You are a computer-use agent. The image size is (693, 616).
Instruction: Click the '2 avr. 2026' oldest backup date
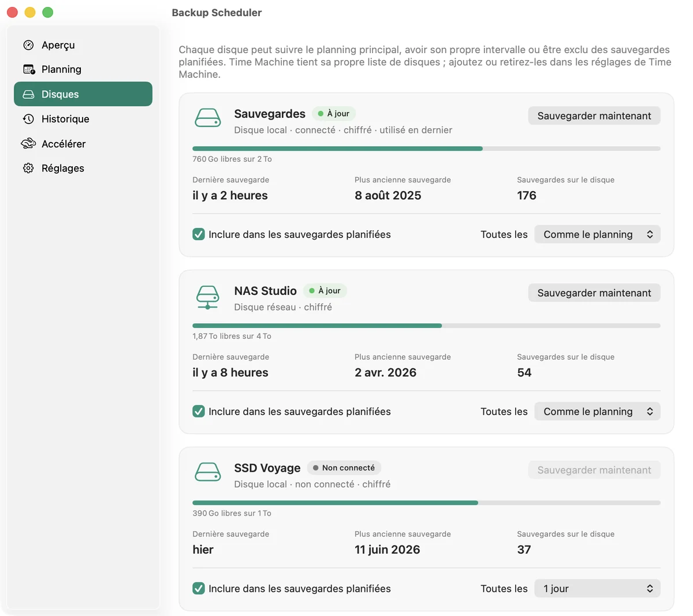click(x=386, y=373)
